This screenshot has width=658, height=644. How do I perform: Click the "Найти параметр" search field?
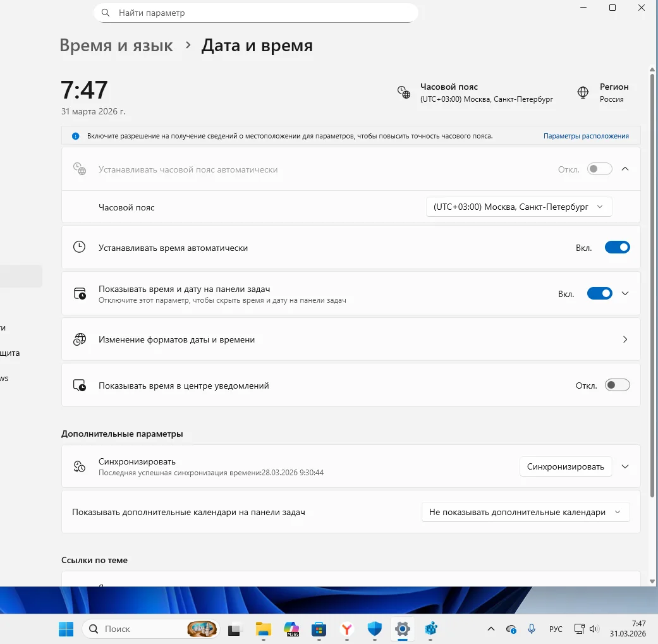point(255,13)
